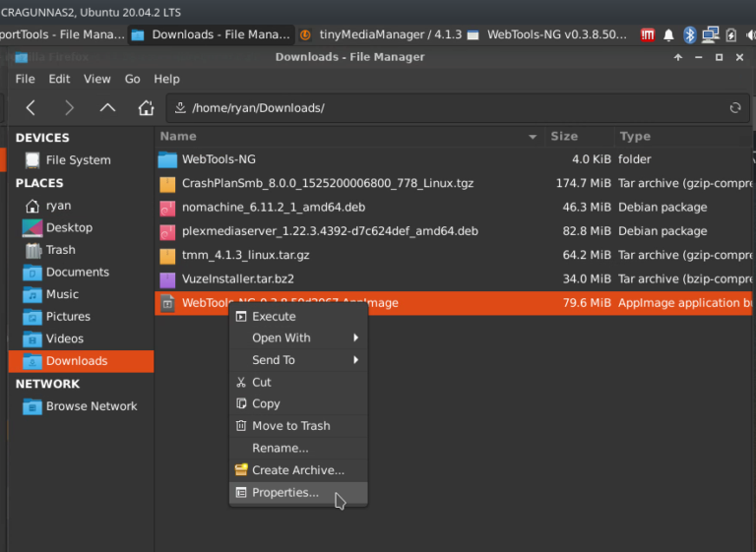
Task: Open the notification bell in the top panel
Action: (x=668, y=35)
